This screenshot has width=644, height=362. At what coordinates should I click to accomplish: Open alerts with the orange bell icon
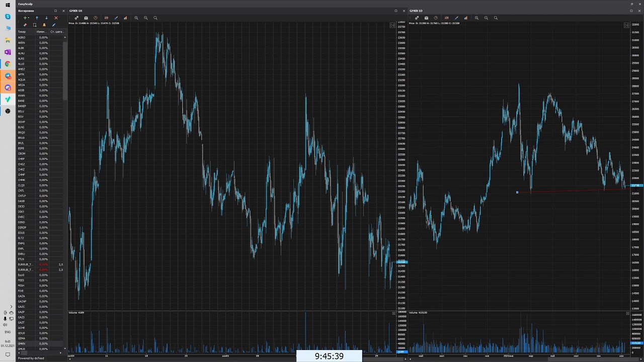tap(44, 25)
